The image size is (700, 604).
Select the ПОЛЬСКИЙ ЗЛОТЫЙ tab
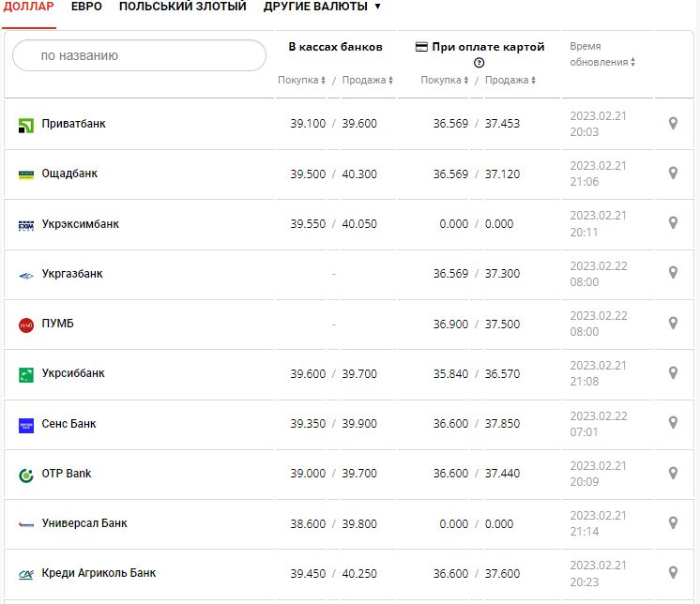182,7
